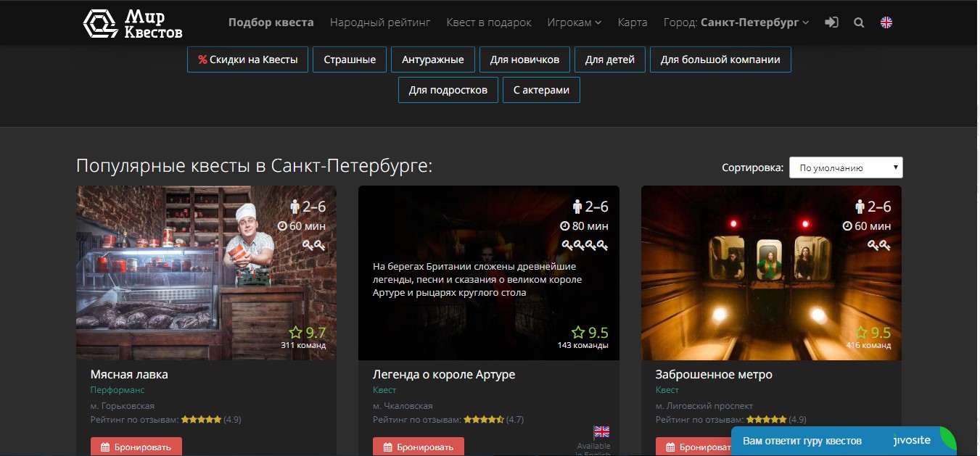Click review stars under Легенда о короле Артуре
The width and height of the screenshot is (980, 456).
pos(484,419)
